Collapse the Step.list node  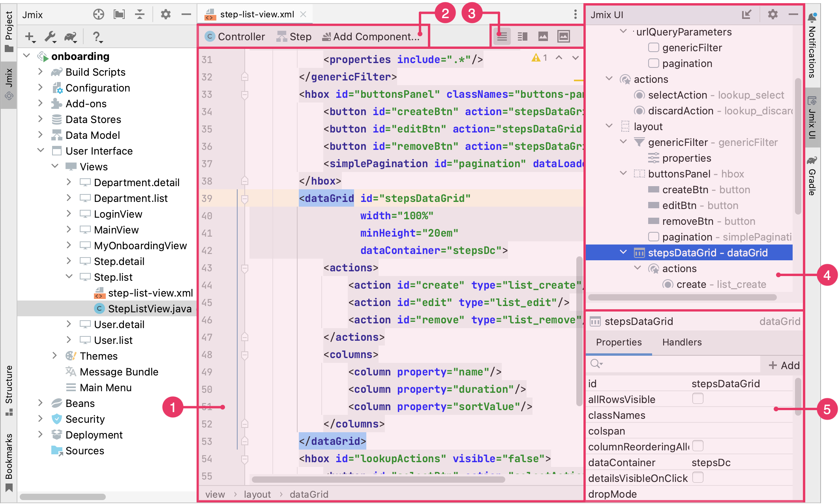[x=69, y=276]
